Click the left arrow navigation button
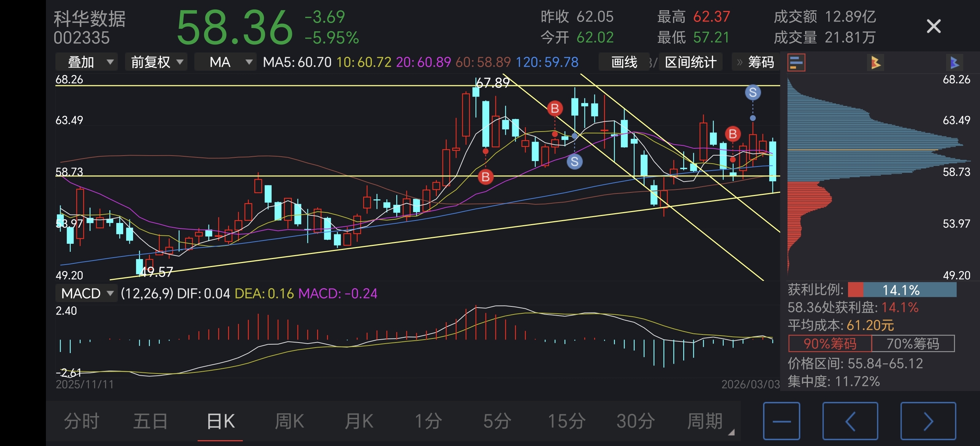Viewport: 980px width, 446px height. [850, 421]
